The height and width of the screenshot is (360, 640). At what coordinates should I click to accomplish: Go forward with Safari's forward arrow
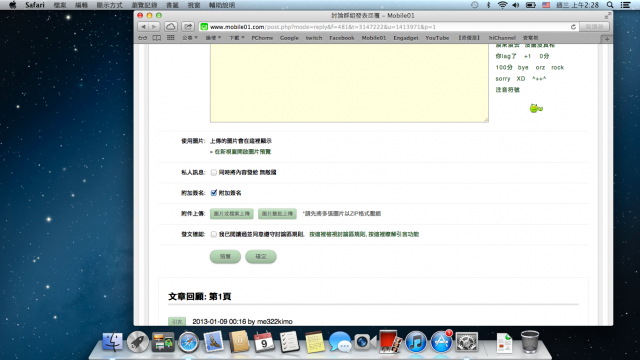click(x=154, y=27)
